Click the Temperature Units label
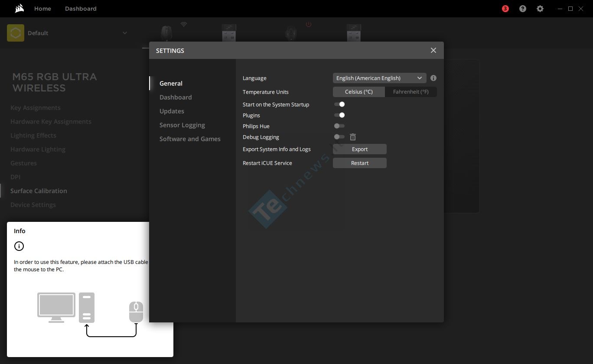The width and height of the screenshot is (593, 364). point(266,92)
